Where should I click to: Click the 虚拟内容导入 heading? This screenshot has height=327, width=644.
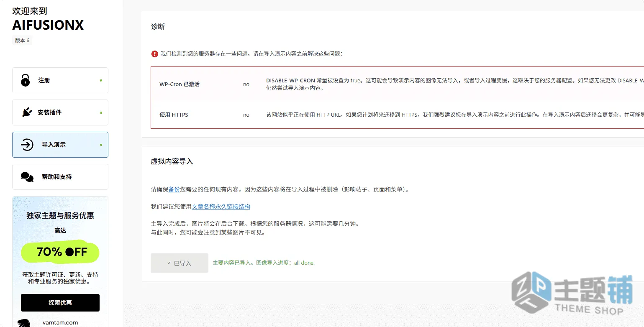172,161
